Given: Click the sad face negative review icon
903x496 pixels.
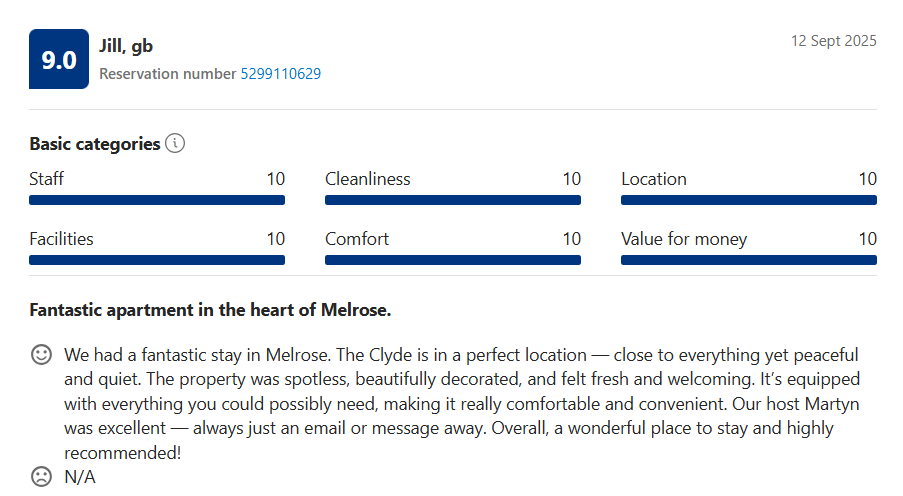Looking at the screenshot, I should coord(41,476).
